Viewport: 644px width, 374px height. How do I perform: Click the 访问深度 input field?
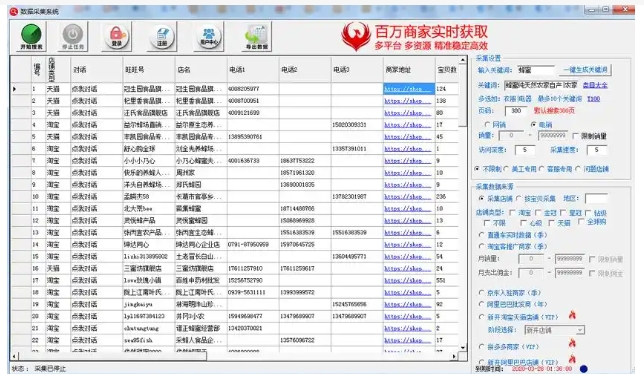[x=524, y=150]
